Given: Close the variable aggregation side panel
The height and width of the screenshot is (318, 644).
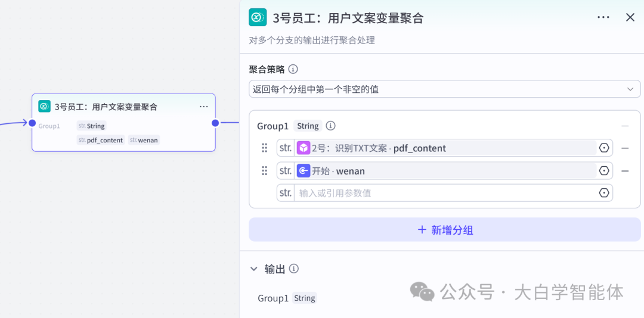Looking at the screenshot, I should [x=630, y=17].
